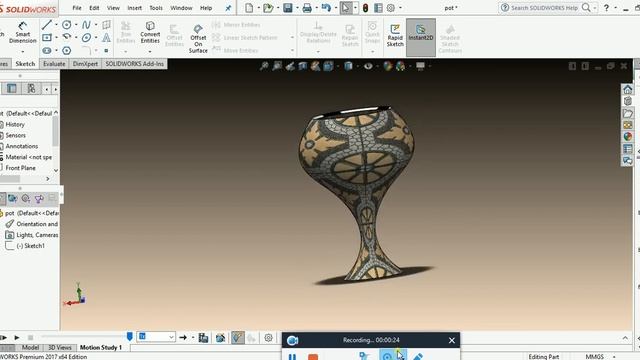Viewport: 640px width, 360px height.
Task: Open SOLIDWORKS Resources home icon
Action: pos(627,89)
